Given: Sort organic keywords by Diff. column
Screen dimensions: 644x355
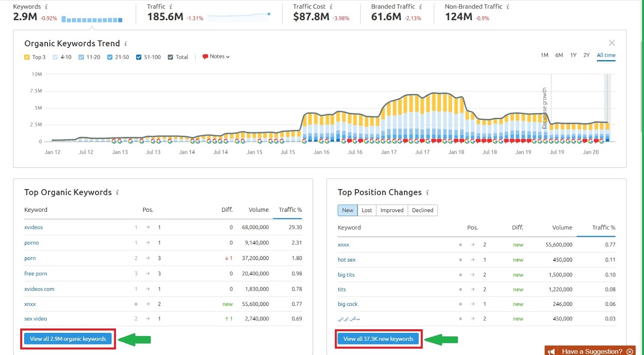Looking at the screenshot, I should point(227,210).
